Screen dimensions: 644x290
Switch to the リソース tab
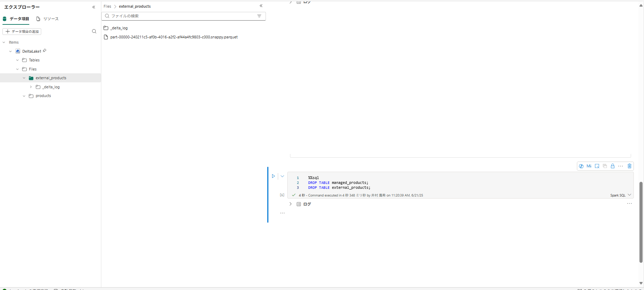pyautogui.click(x=48, y=19)
